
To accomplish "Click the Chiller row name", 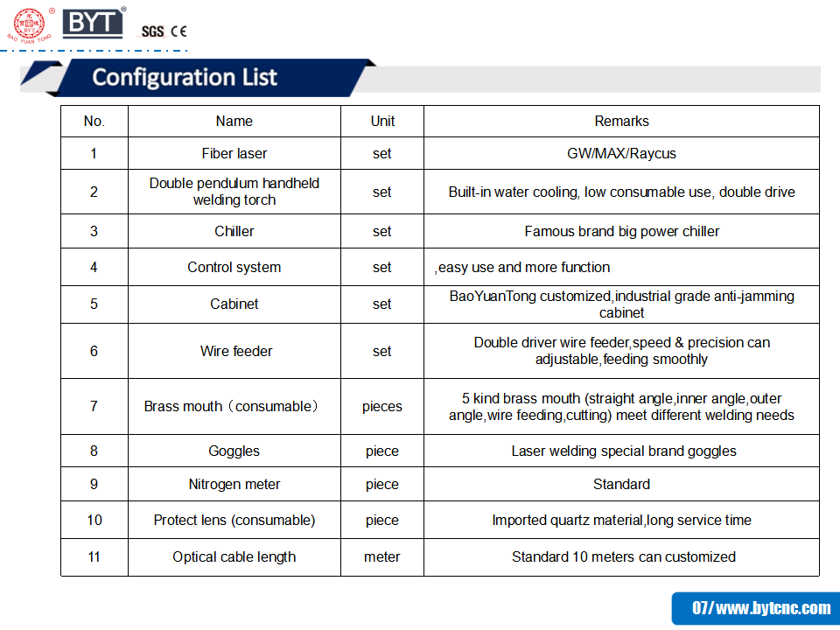I will [x=234, y=232].
